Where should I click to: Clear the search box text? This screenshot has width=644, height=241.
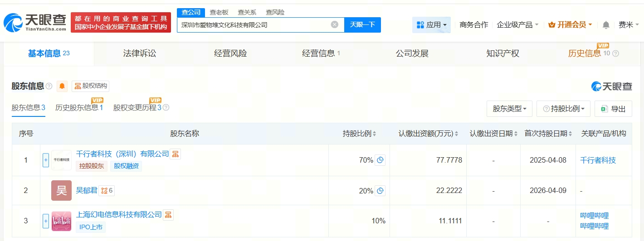click(335, 24)
